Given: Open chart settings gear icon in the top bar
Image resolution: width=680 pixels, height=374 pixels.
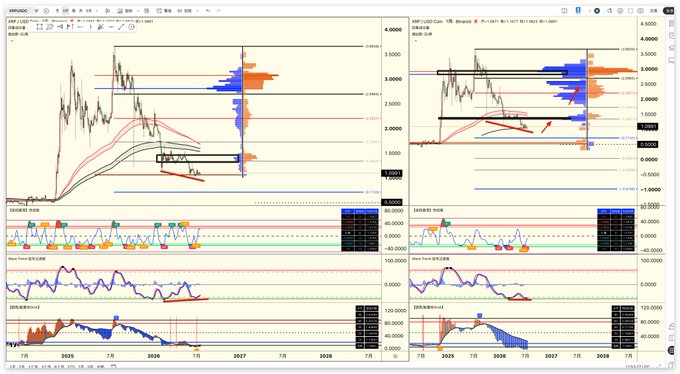Looking at the screenshot, I should pyautogui.click(x=620, y=11).
